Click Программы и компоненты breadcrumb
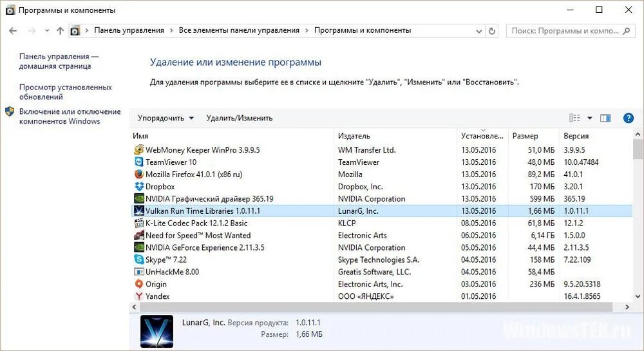The height and width of the screenshot is (351, 644). pyautogui.click(x=362, y=30)
